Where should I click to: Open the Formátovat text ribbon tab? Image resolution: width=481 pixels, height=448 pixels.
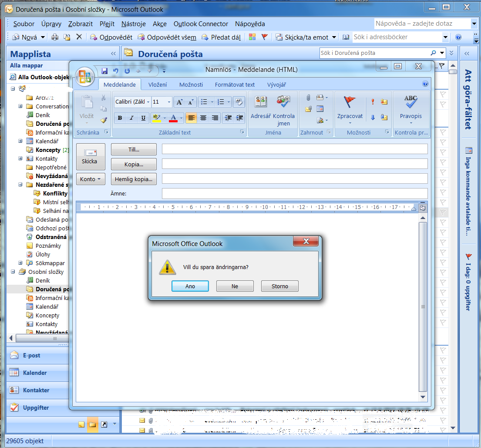pos(235,85)
